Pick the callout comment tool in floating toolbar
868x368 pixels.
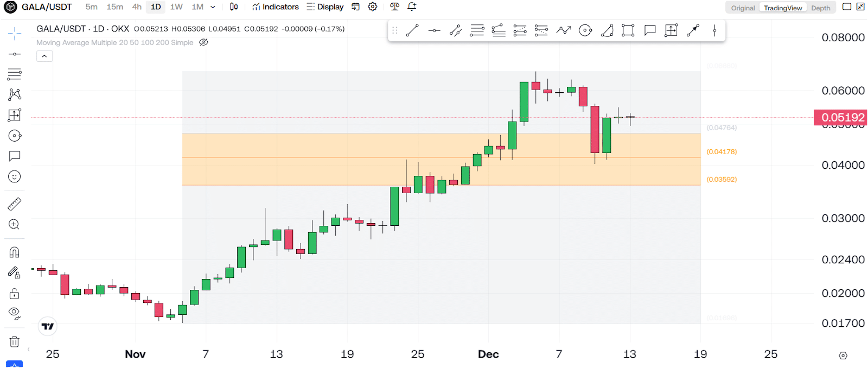click(650, 30)
